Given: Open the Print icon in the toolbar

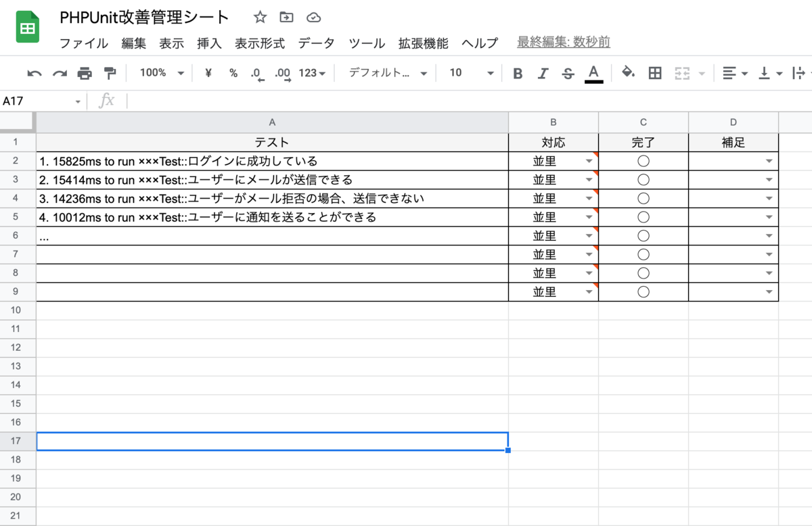Looking at the screenshot, I should coord(85,72).
